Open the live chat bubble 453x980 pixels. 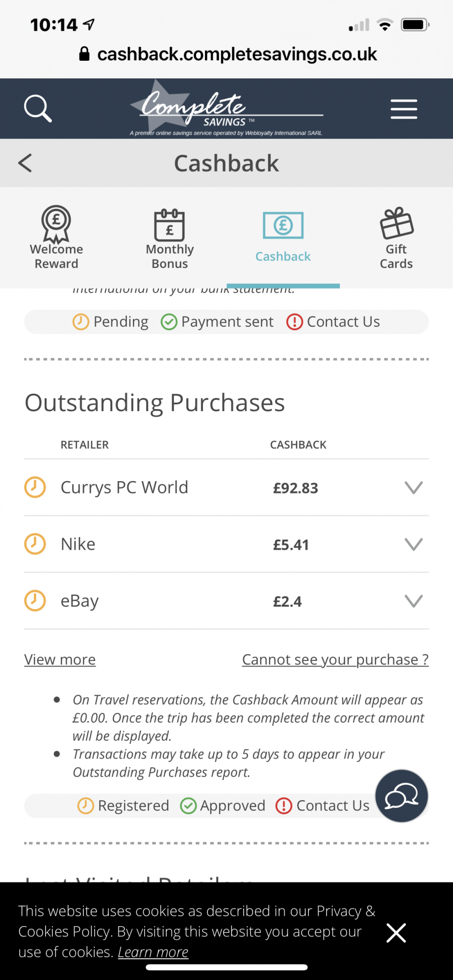(402, 796)
